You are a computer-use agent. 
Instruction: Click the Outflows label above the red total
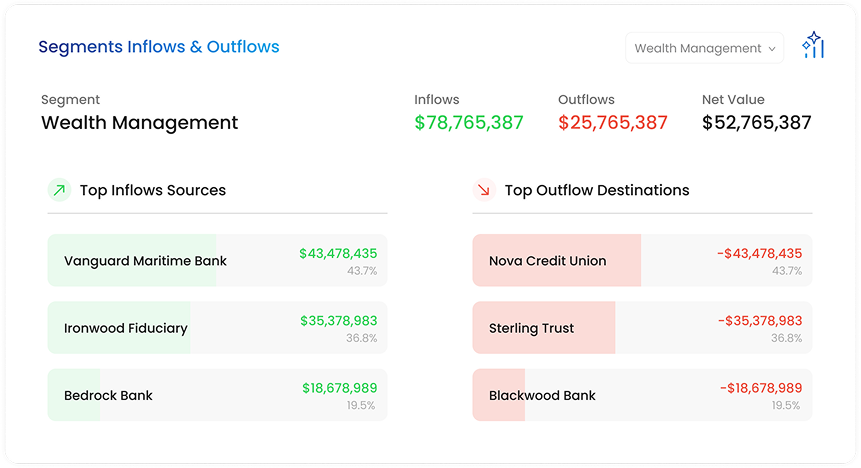[586, 99]
